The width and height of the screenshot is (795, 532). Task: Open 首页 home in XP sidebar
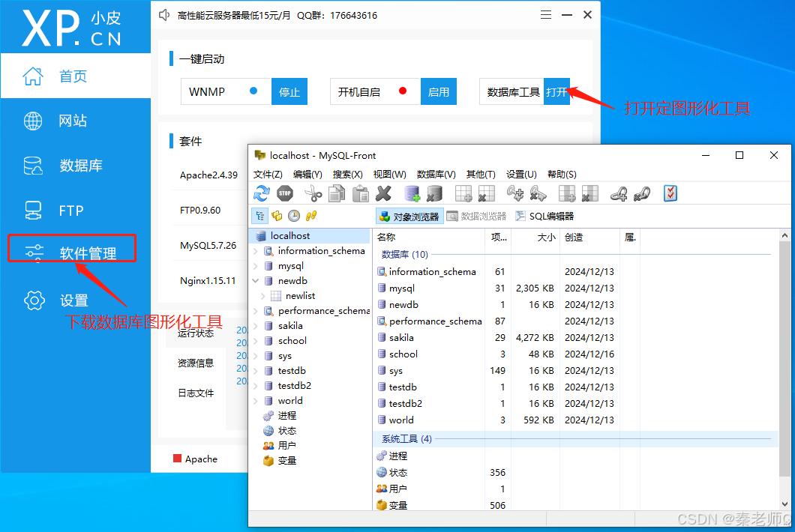[76, 76]
